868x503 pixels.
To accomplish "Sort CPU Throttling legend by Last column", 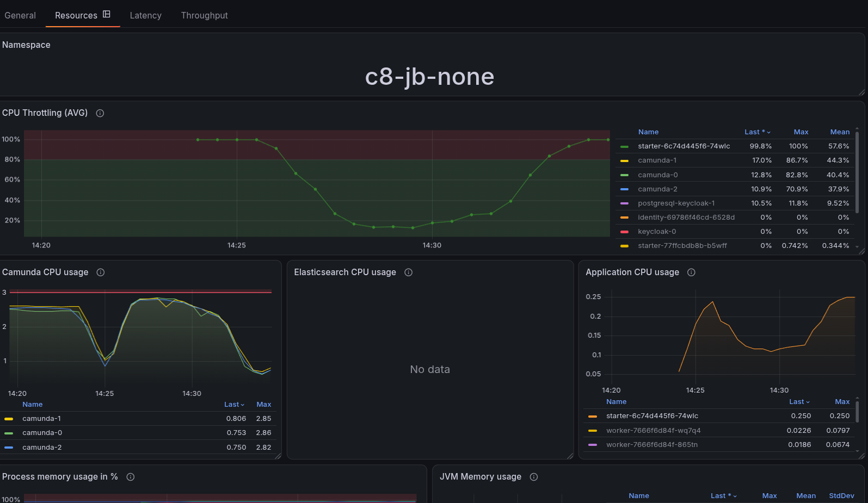I will tap(758, 132).
